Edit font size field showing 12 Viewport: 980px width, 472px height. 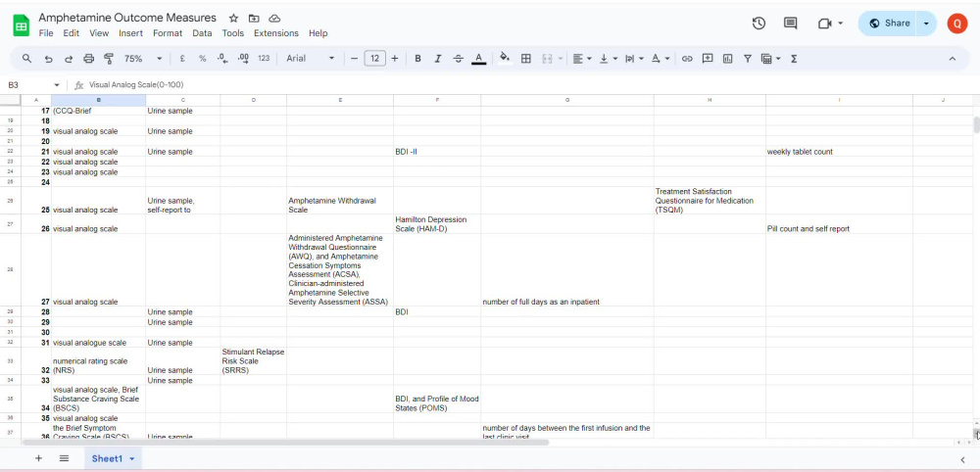[374, 59]
